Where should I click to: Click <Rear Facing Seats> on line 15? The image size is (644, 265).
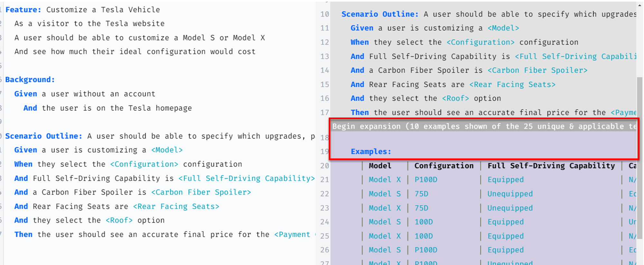[x=512, y=84]
